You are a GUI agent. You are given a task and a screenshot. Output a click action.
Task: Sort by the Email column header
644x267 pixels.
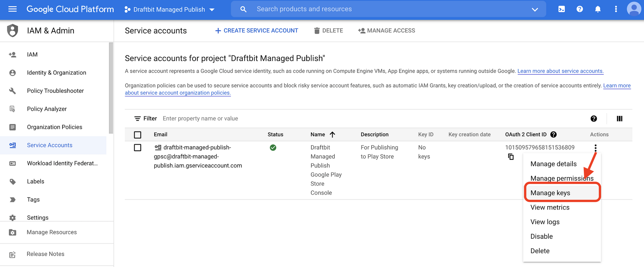(160, 135)
